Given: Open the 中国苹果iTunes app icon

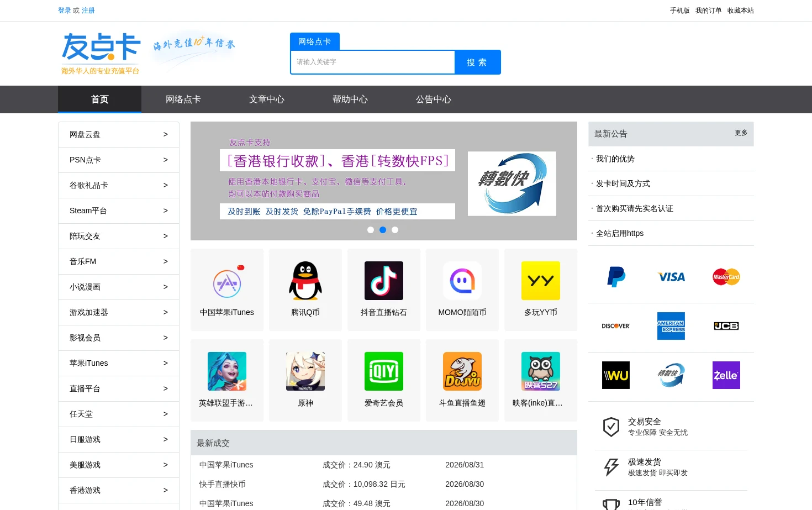Looking at the screenshot, I should [227, 281].
